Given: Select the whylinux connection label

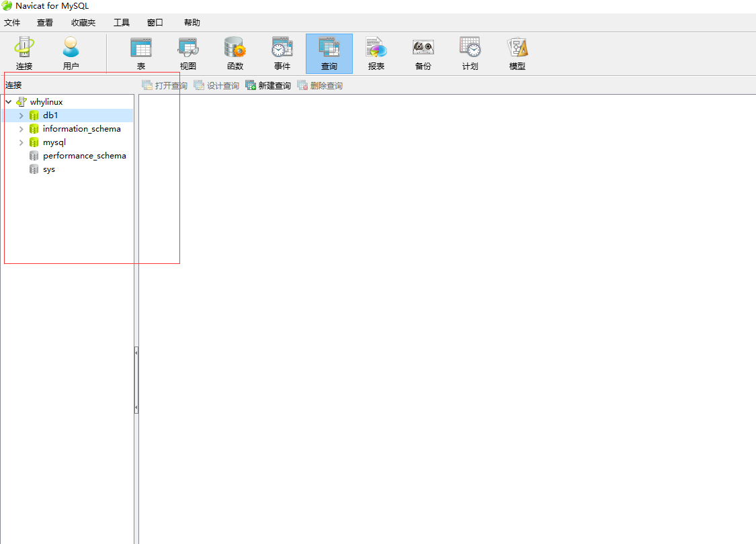Looking at the screenshot, I should 46,101.
